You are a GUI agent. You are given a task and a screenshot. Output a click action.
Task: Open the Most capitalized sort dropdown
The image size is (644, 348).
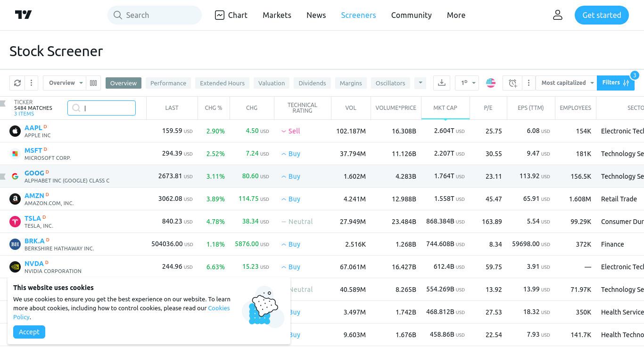tap(566, 83)
